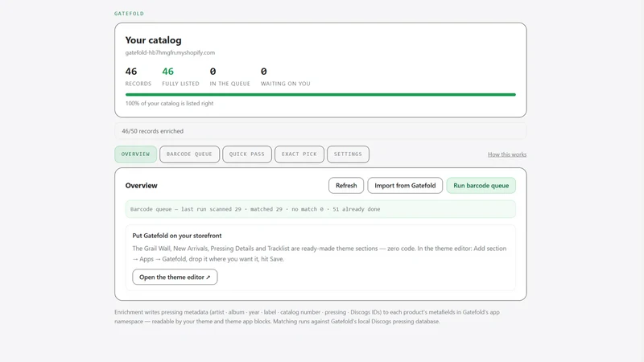Click the gatefold-hb7hmgfn.myshopify.com store domain

[x=170, y=52]
